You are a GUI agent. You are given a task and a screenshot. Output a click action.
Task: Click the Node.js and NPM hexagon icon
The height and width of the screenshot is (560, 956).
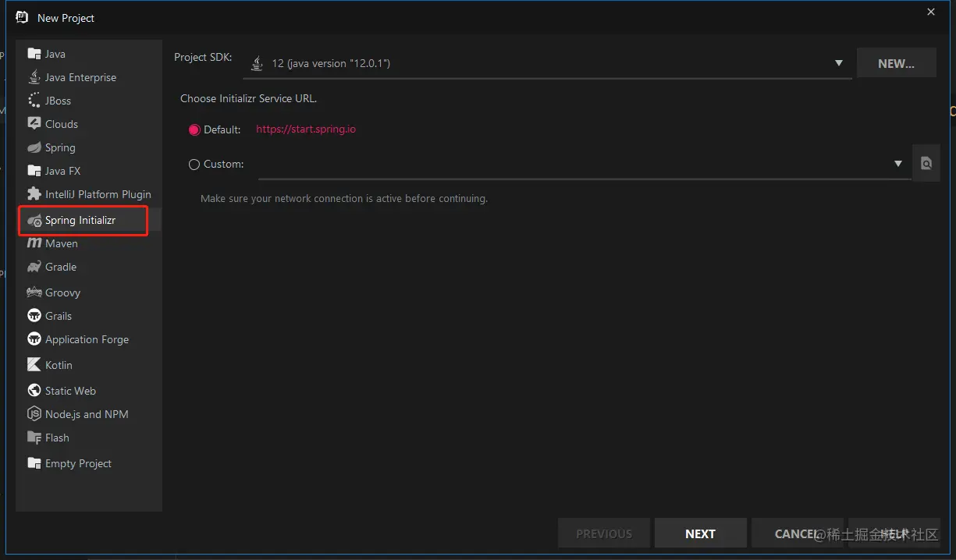tap(34, 414)
